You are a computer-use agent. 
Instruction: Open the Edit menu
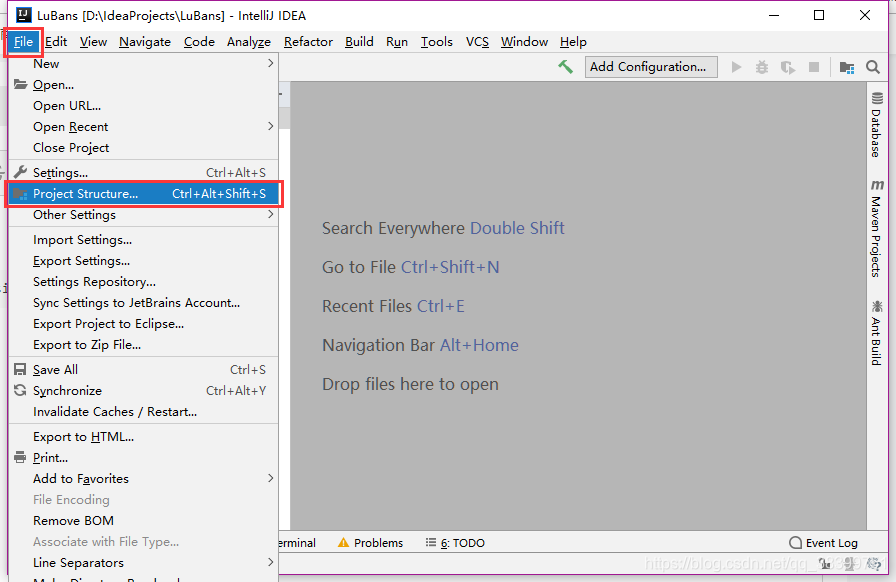(56, 42)
